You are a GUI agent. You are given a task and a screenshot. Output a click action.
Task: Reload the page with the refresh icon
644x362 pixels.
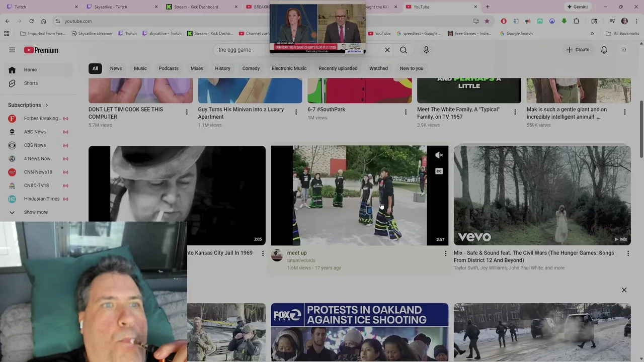tap(31, 21)
